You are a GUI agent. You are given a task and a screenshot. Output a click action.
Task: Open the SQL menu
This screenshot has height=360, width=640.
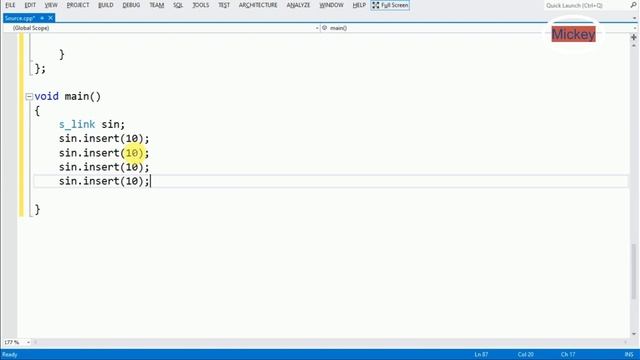pos(178,5)
